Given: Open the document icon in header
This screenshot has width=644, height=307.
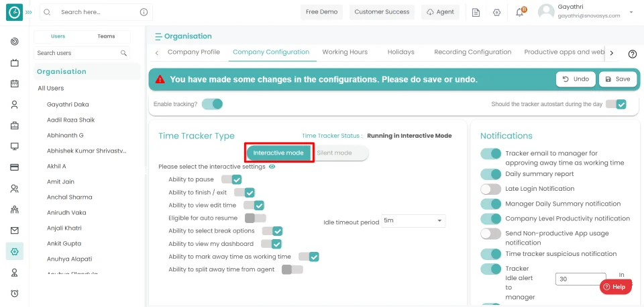Looking at the screenshot, I should [x=476, y=13].
